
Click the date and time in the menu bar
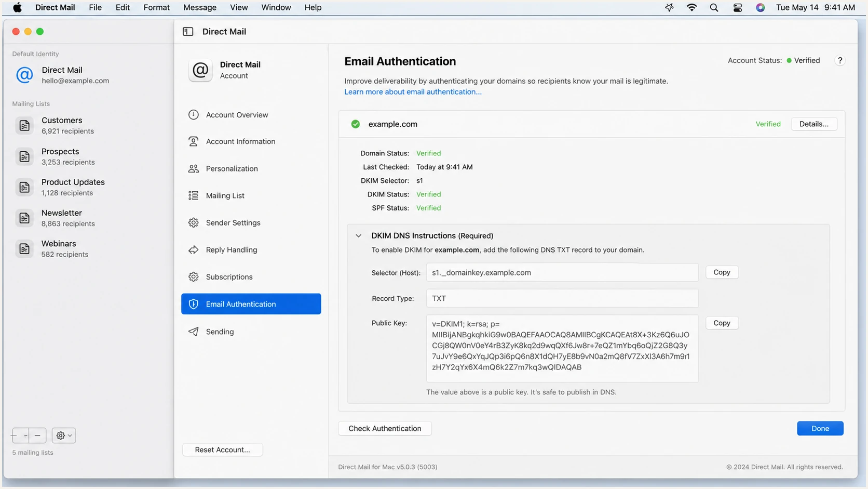coord(816,7)
